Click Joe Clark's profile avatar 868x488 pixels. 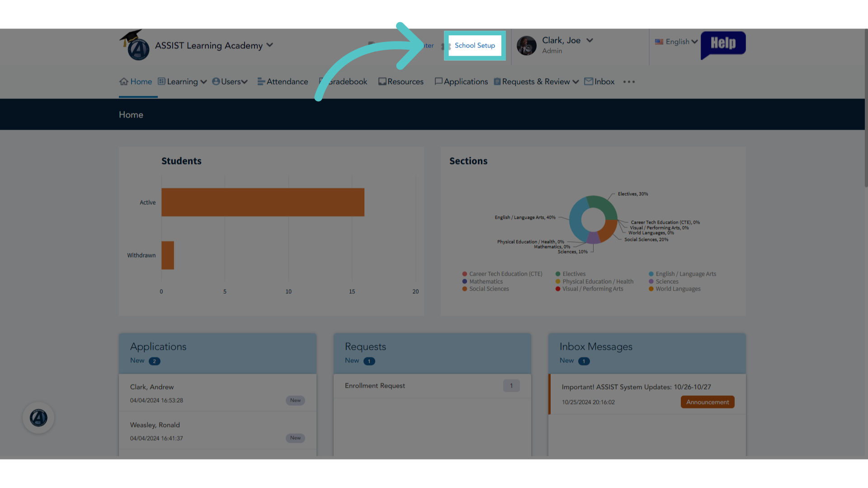(x=526, y=46)
